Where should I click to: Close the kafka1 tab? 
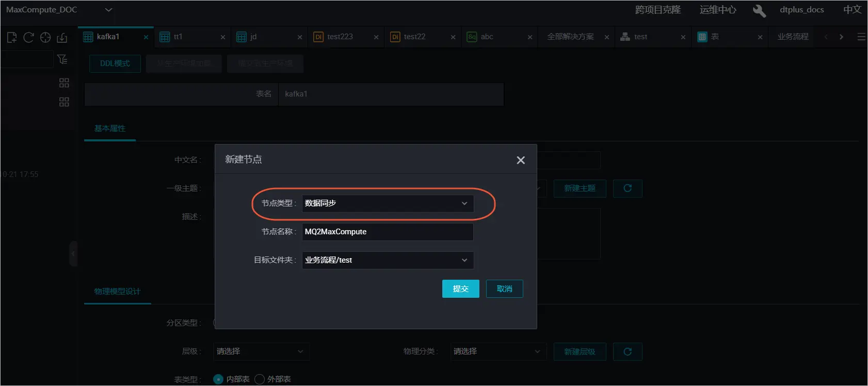(x=146, y=37)
